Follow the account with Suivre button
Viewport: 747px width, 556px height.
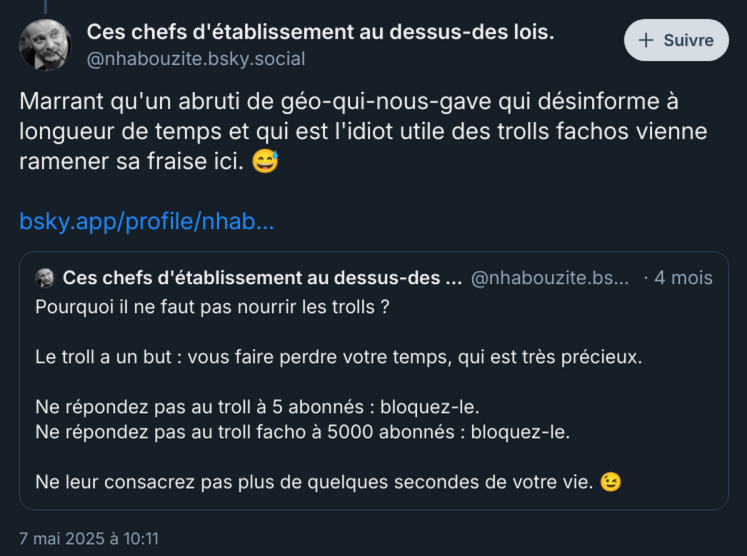coord(676,40)
